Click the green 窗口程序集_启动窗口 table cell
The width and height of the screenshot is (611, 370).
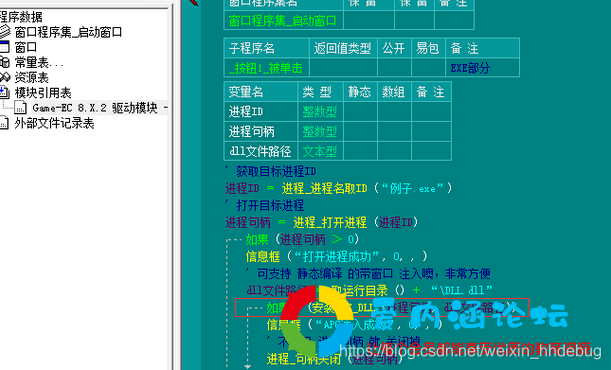point(283,20)
